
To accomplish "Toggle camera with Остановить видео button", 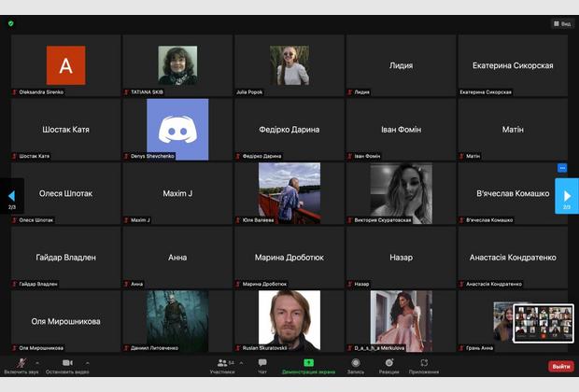I will [x=67, y=364].
